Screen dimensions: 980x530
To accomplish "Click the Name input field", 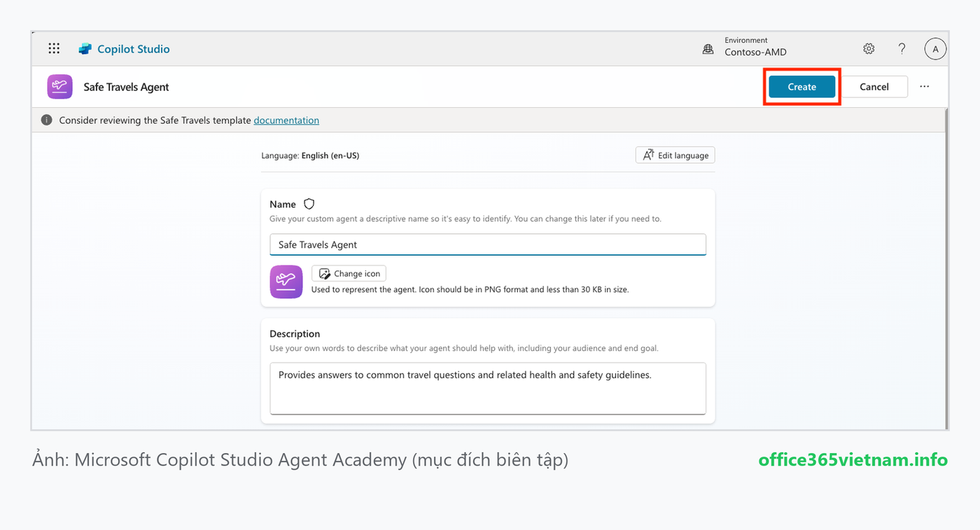I will click(x=488, y=244).
